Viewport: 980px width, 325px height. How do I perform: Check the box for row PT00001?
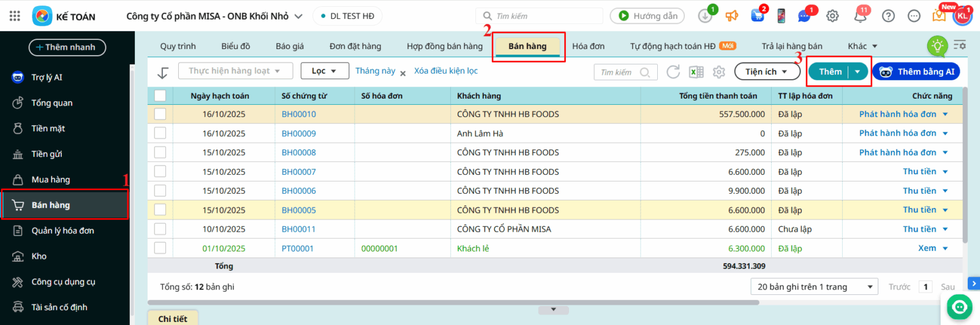click(160, 248)
